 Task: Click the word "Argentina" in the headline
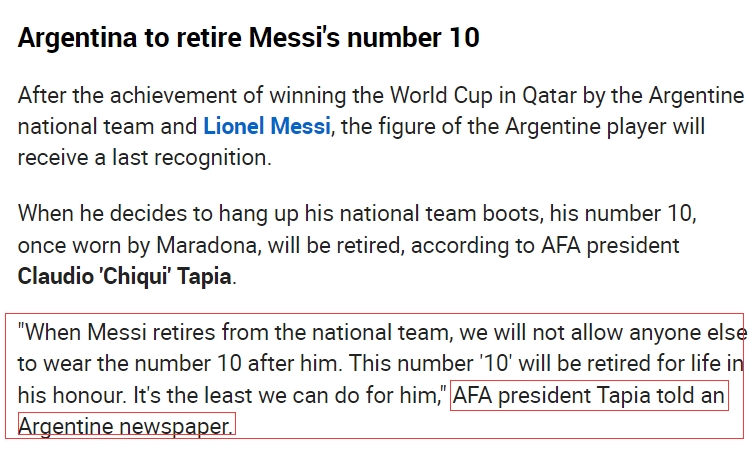coord(77,37)
